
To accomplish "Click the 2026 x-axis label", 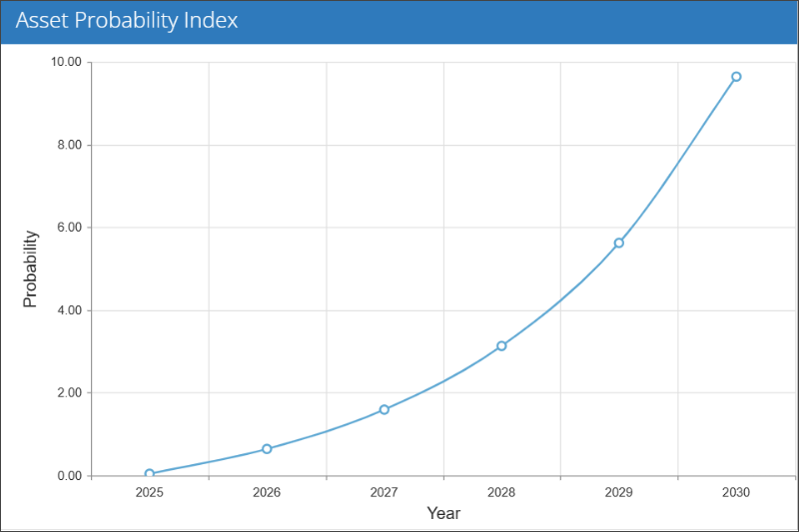I will pos(267,492).
